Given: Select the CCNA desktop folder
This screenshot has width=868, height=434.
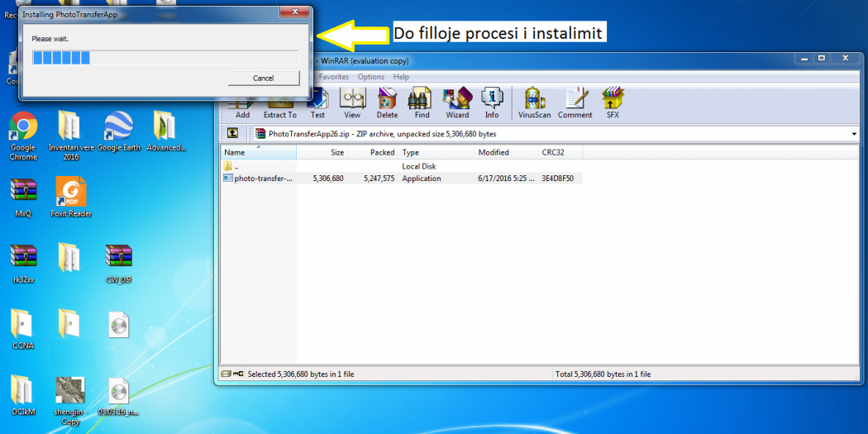Looking at the screenshot, I should [23, 330].
